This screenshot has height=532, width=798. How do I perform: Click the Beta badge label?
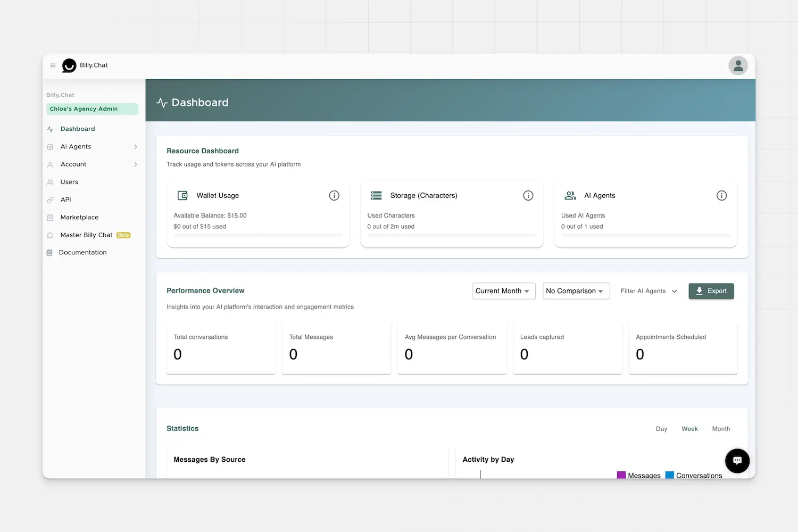click(x=123, y=235)
